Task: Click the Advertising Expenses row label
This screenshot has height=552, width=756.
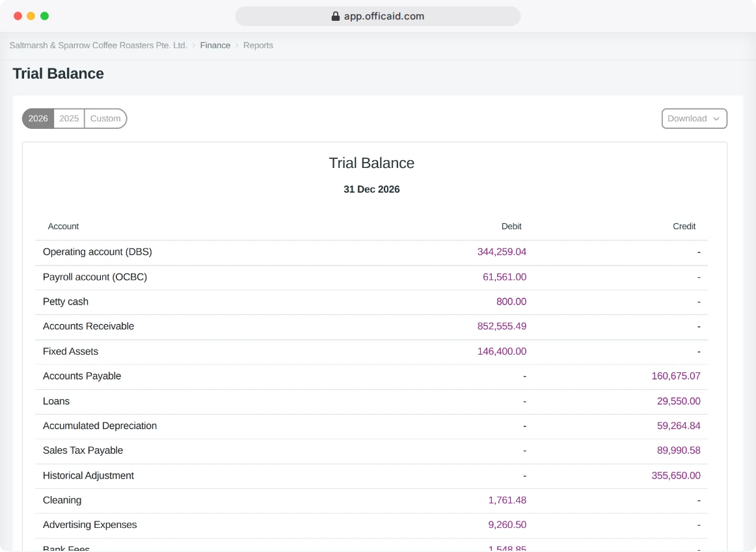Action: point(90,525)
